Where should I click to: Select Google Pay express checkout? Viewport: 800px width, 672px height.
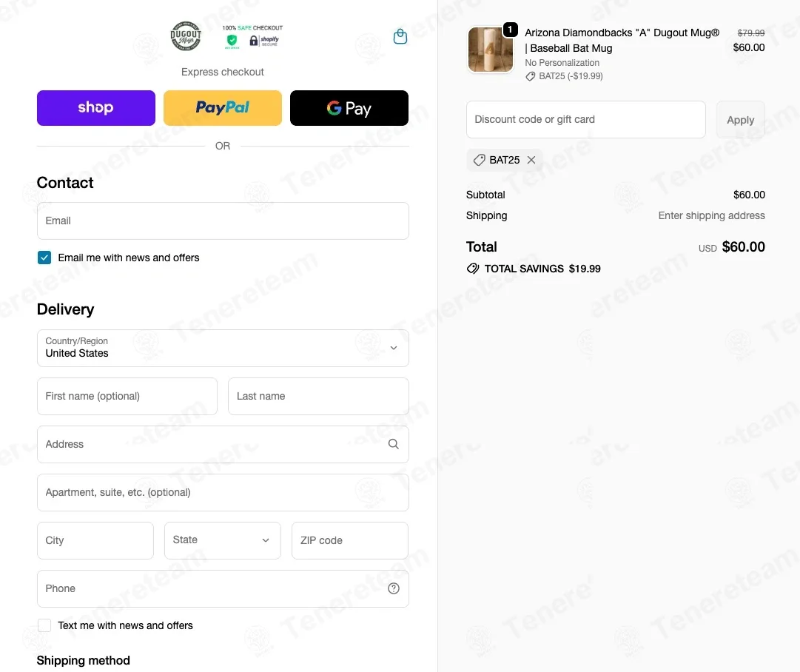pos(349,107)
